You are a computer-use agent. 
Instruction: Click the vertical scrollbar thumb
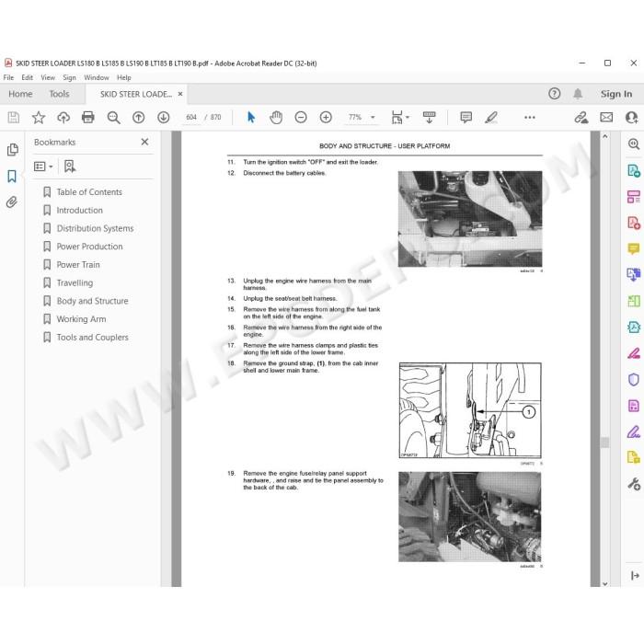point(605,443)
